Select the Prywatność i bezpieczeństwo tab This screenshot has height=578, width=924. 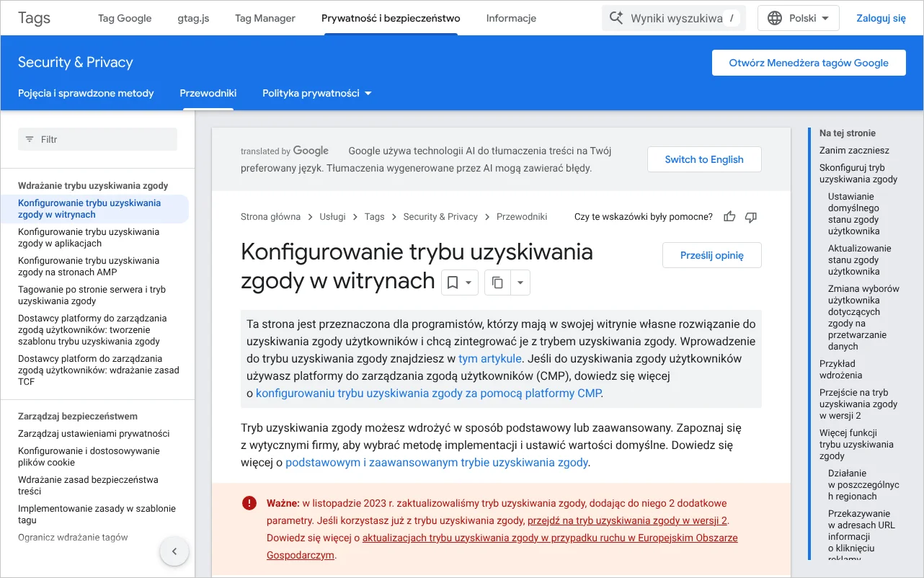pyautogui.click(x=391, y=18)
